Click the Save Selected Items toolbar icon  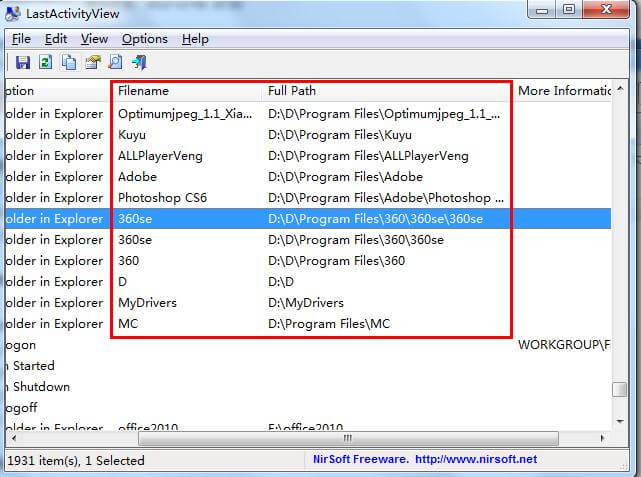[23, 62]
